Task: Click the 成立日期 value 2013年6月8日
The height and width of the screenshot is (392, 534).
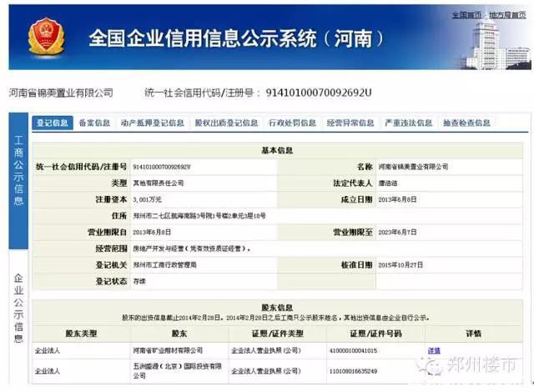Action: point(397,199)
